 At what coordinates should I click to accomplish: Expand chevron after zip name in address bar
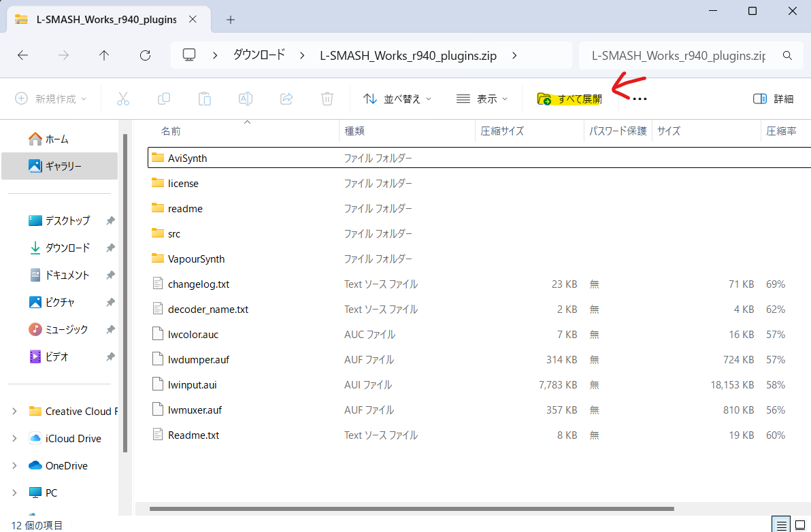pyautogui.click(x=514, y=55)
